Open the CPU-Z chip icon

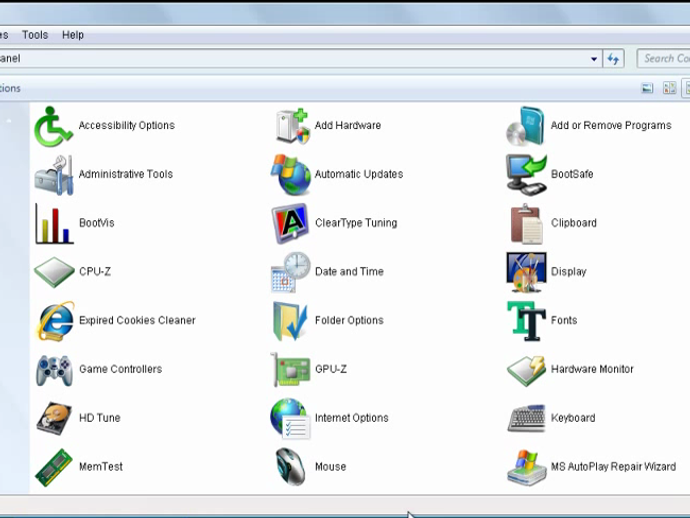pyautogui.click(x=54, y=272)
